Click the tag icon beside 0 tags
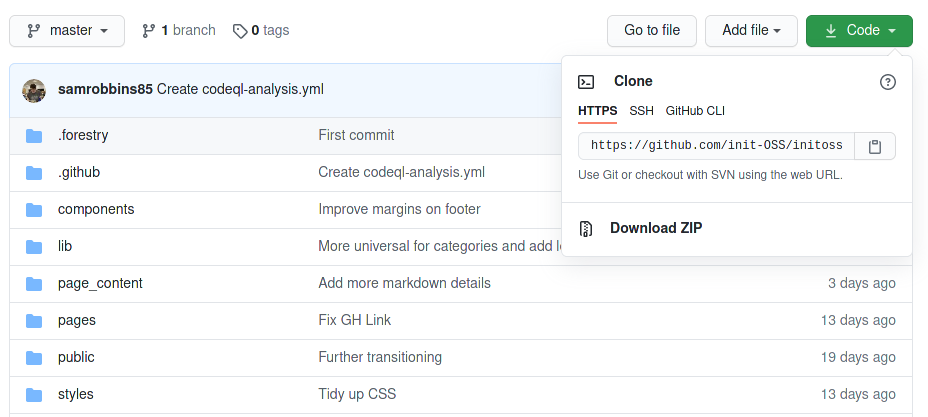928x417 pixels. 240,31
